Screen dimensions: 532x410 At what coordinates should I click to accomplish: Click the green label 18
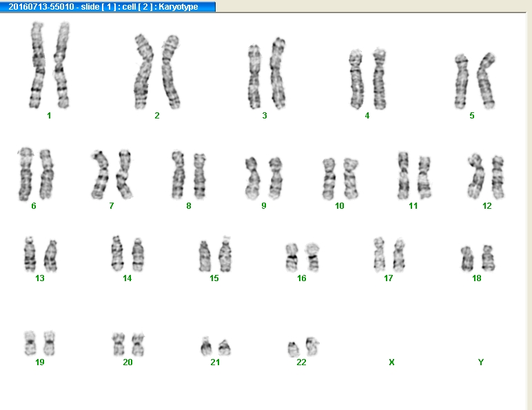[477, 278]
